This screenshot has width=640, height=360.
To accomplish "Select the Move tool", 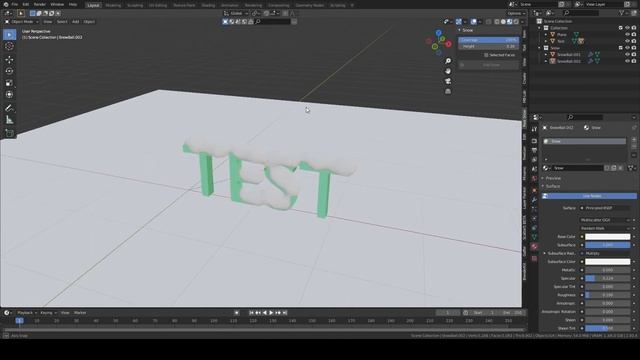I will coord(9,60).
